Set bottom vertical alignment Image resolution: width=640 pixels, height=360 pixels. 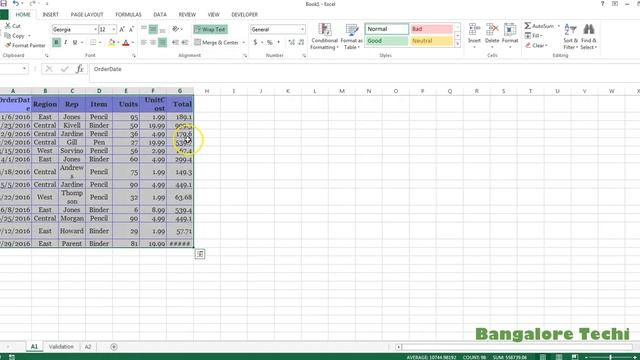162,29
